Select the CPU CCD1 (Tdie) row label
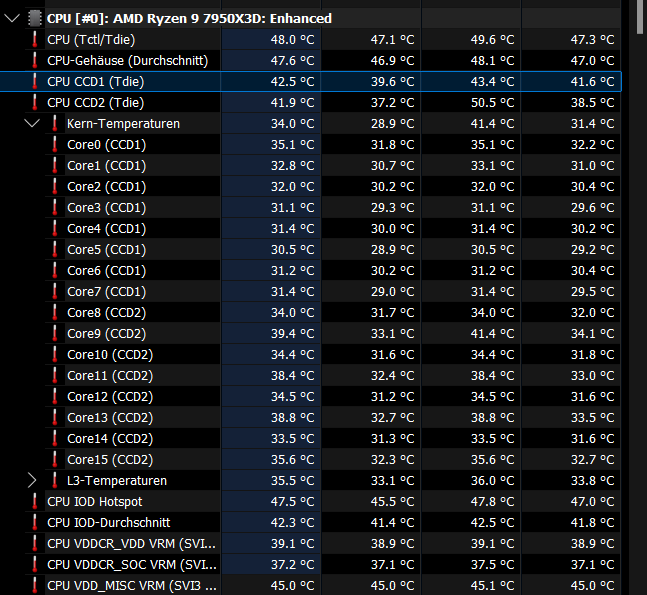 96,82
